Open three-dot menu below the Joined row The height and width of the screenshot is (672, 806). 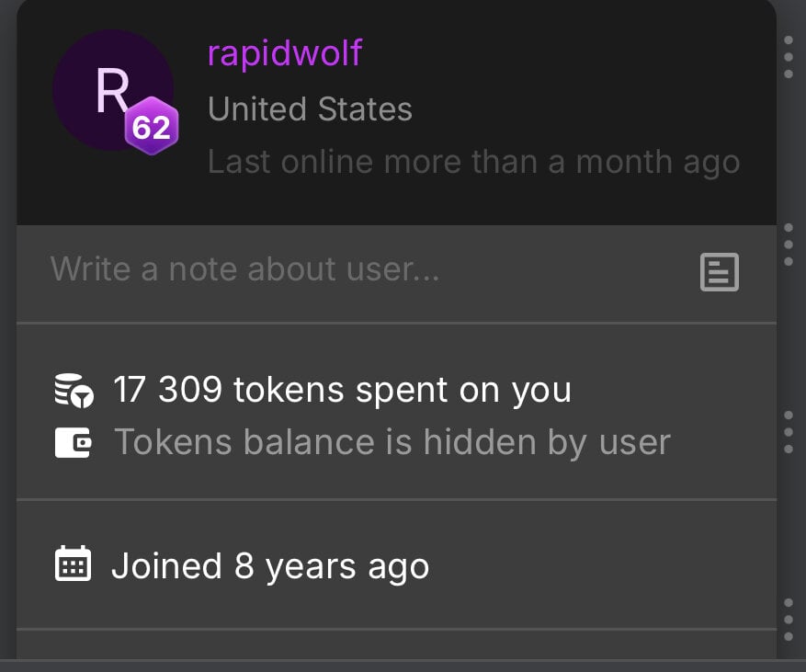point(789,620)
